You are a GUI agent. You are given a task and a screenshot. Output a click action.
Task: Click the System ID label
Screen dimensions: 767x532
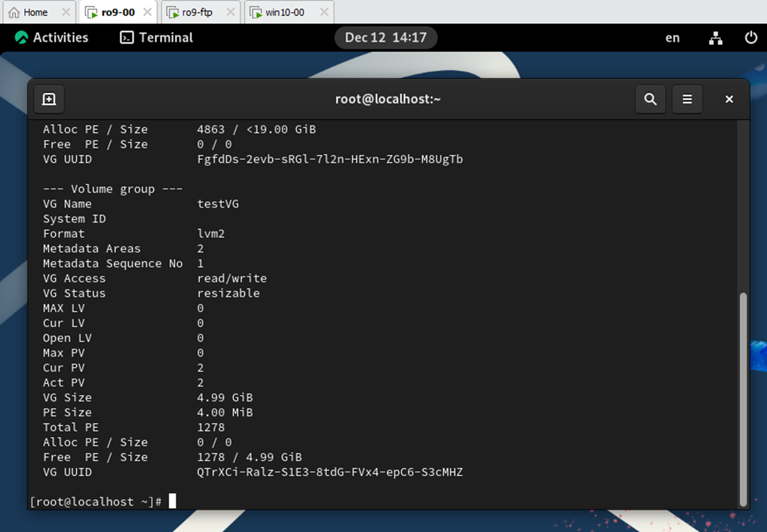tap(74, 219)
